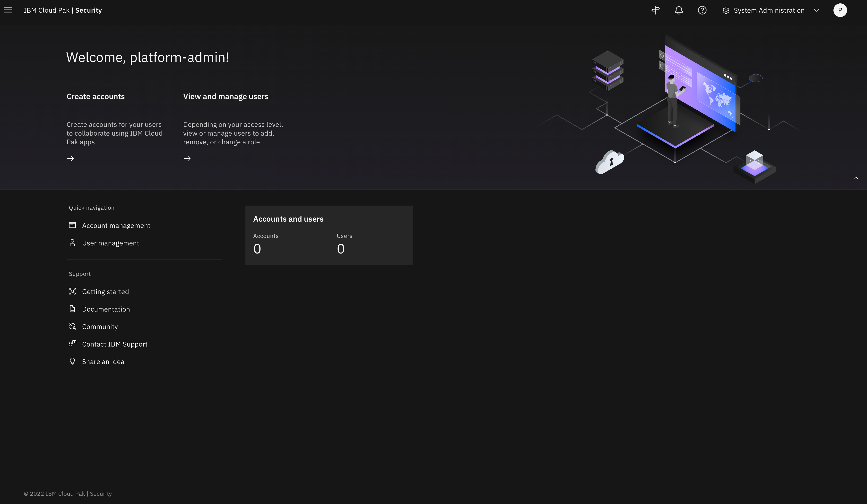
Task: Open Community link
Action: coord(100,327)
